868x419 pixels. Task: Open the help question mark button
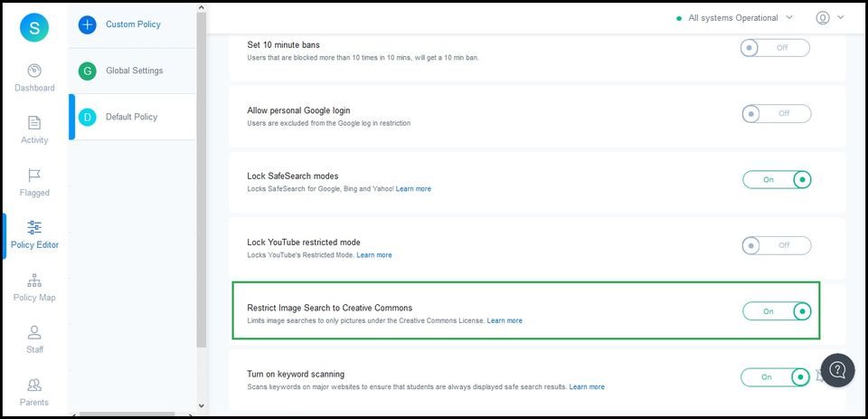coord(837,369)
